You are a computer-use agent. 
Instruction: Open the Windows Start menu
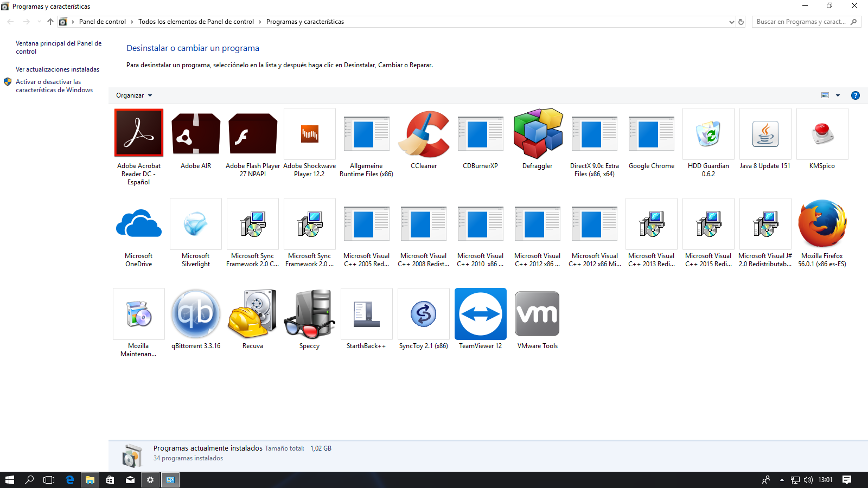pyautogui.click(x=10, y=480)
